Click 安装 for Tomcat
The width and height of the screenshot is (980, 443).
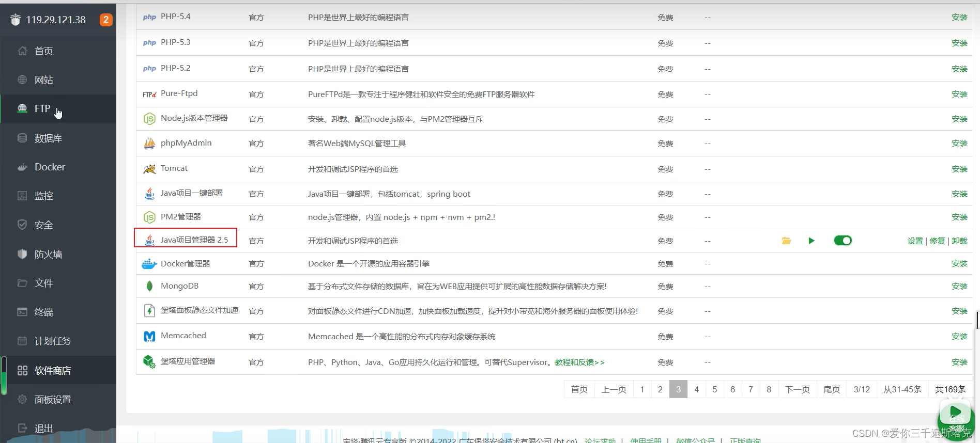click(x=959, y=169)
